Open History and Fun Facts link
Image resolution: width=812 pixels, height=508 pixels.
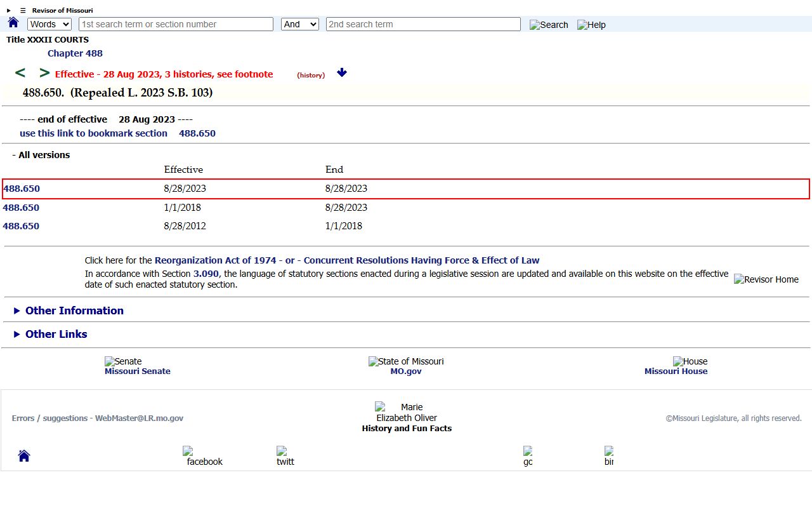(407, 429)
